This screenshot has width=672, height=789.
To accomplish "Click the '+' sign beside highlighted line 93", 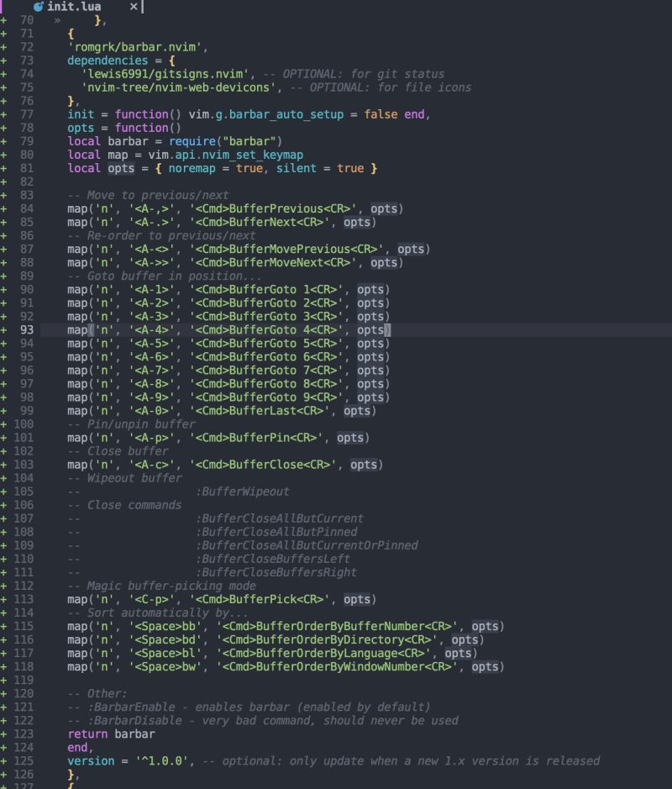I will tap(5, 330).
